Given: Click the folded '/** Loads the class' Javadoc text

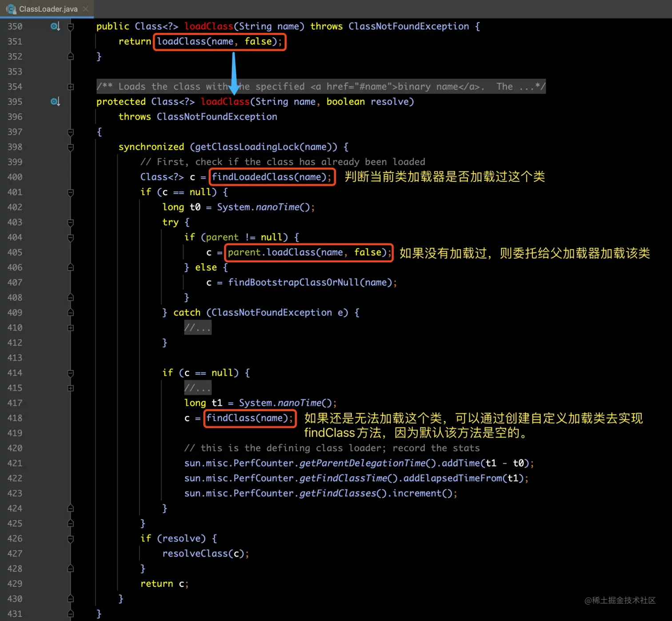Looking at the screenshot, I should click(x=321, y=87).
